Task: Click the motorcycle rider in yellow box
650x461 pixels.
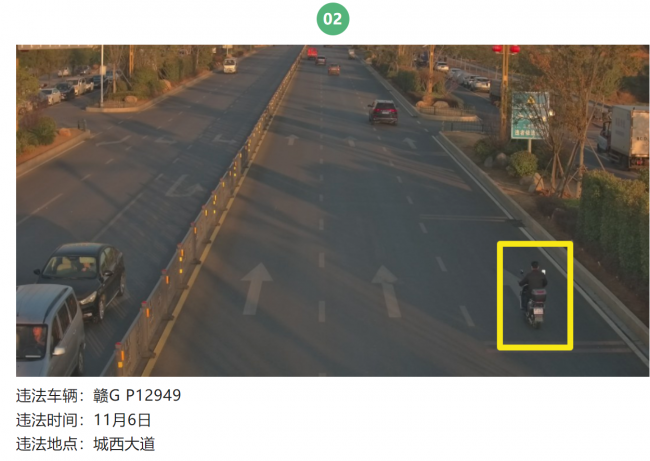Action: tap(534, 294)
